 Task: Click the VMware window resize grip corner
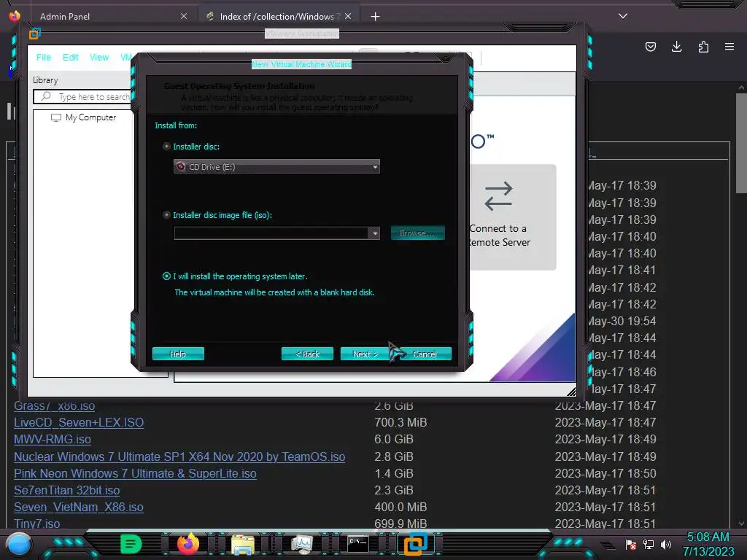pyautogui.click(x=571, y=392)
